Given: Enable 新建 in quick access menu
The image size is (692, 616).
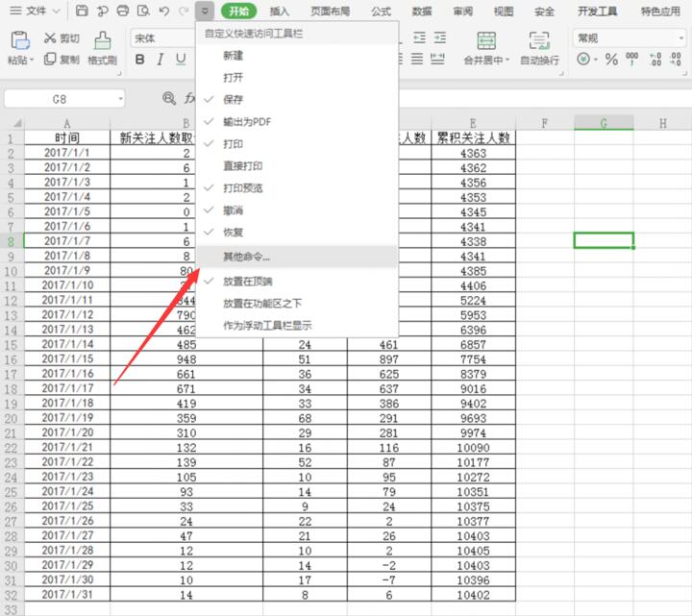Looking at the screenshot, I should coord(297,56).
